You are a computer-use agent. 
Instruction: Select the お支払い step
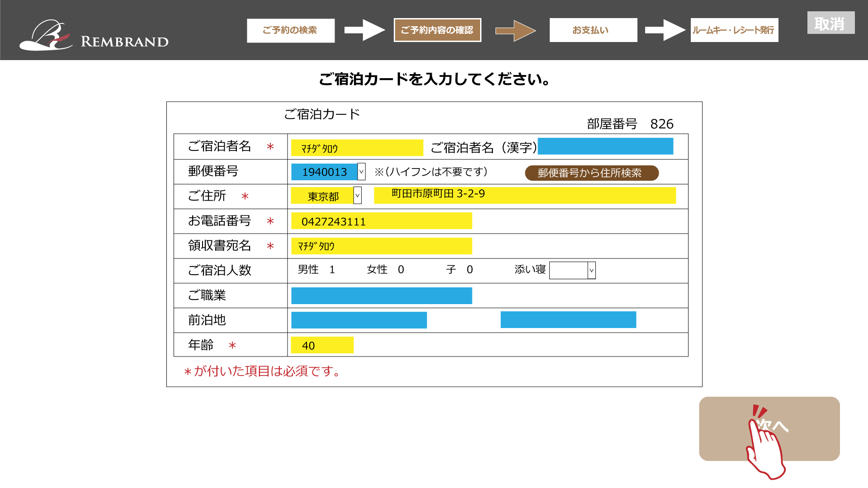click(x=593, y=30)
